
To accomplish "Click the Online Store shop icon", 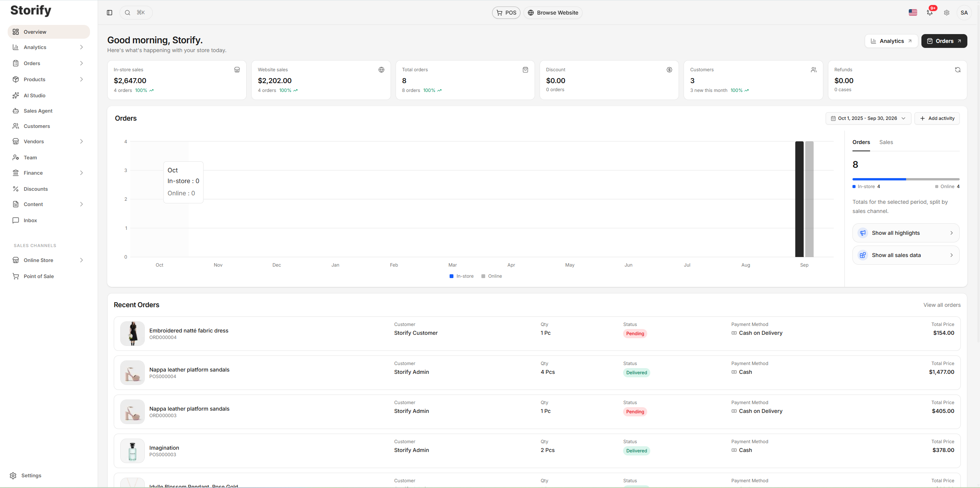I will pos(16,260).
